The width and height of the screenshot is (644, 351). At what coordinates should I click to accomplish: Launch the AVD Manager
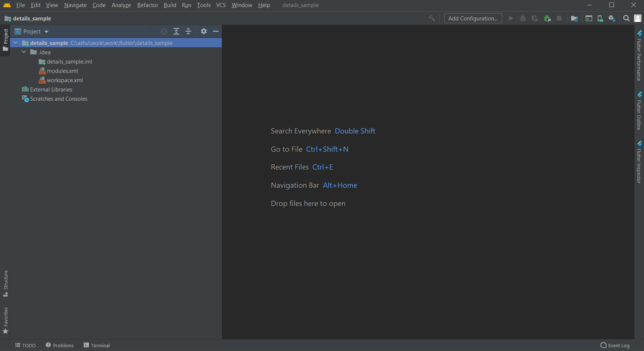click(600, 18)
